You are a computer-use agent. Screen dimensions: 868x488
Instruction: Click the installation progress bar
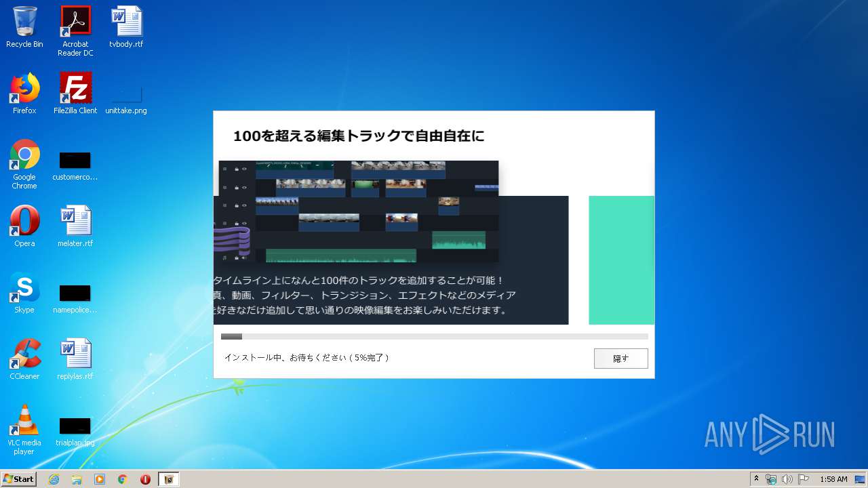click(x=434, y=336)
